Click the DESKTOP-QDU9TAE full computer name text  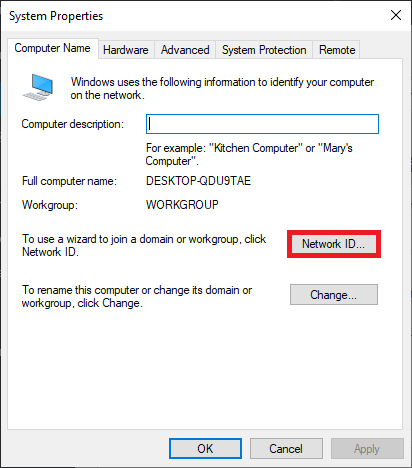[198, 181]
